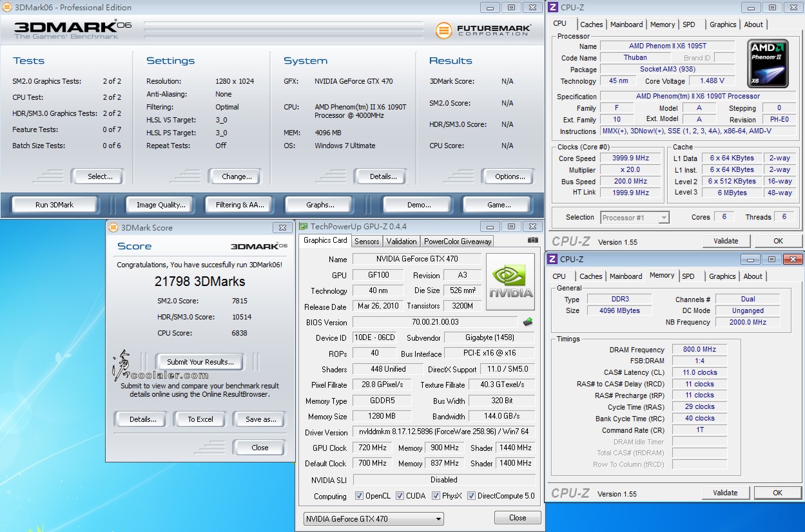Click the BIOS Version text field
This screenshot has width=805, height=532.
pos(435,322)
